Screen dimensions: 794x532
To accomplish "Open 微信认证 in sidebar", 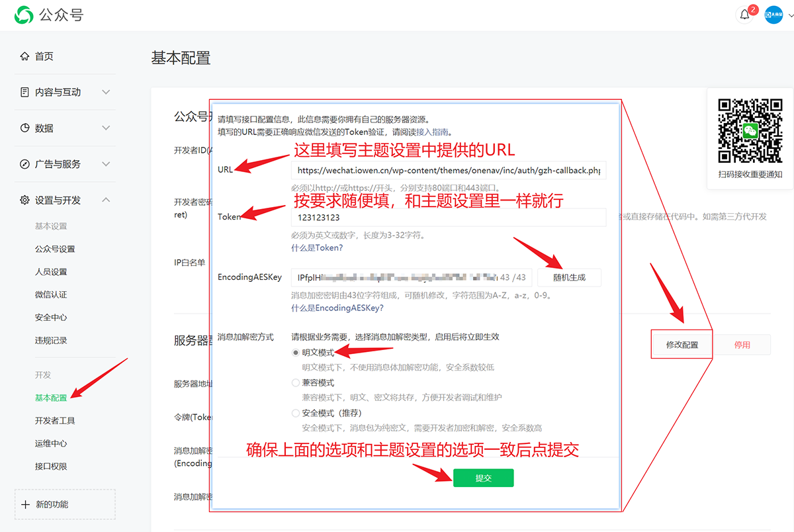I will (51, 294).
